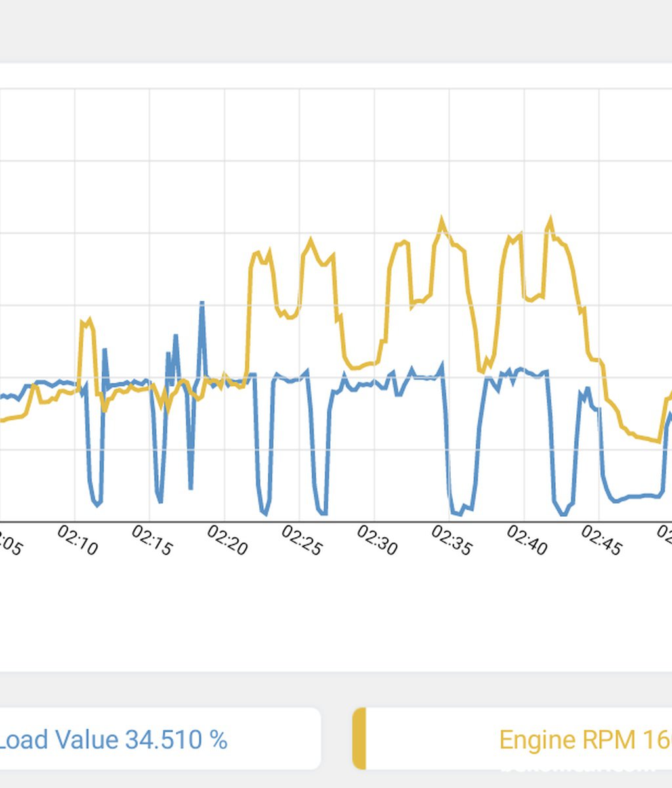672x788 pixels.
Task: Select the 02:45 time axis label
Action: (x=601, y=540)
